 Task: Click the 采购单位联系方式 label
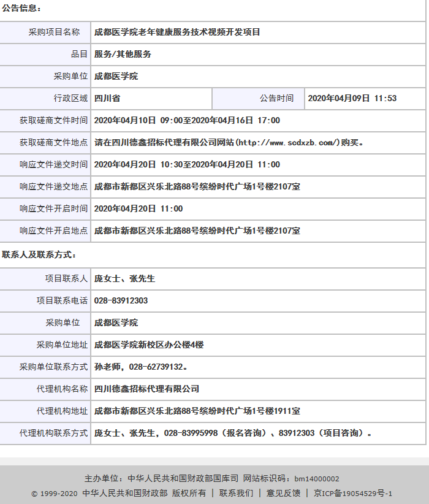[x=54, y=367]
